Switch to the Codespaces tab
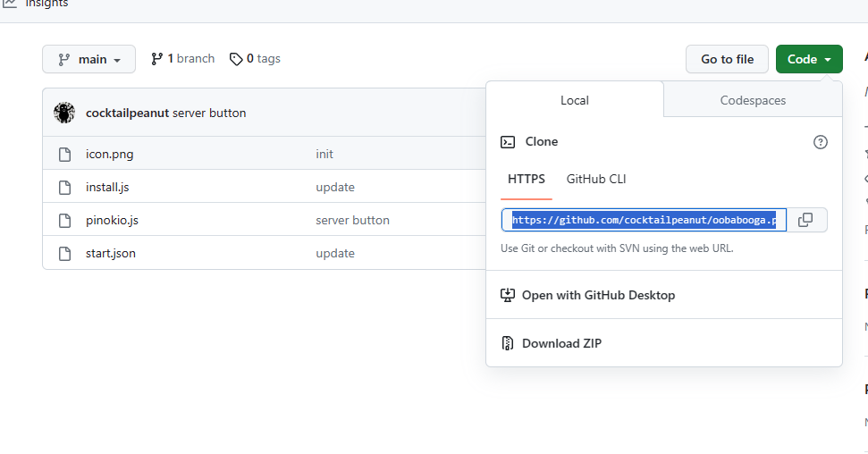The image size is (868, 454). tap(753, 100)
